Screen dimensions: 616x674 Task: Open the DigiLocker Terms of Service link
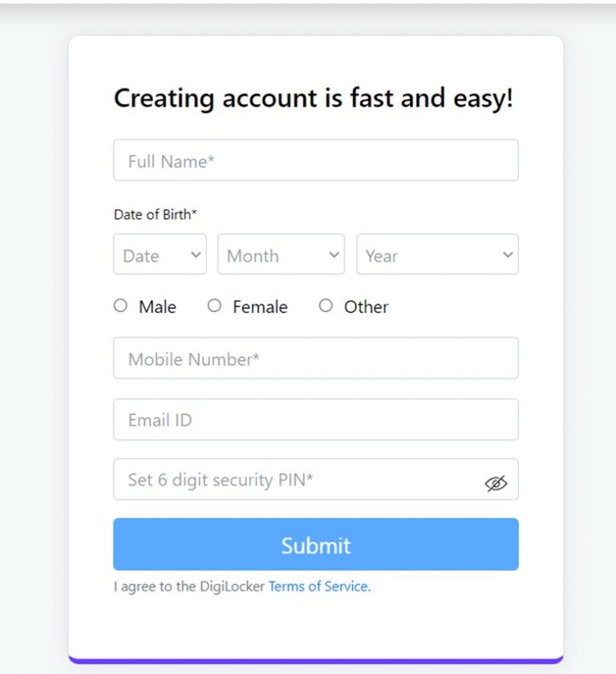(316, 586)
